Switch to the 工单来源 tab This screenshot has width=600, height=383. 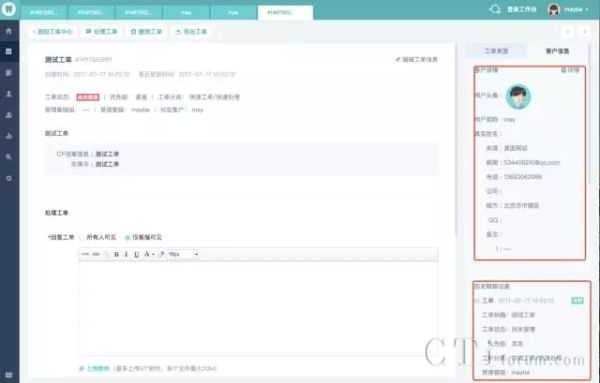click(x=496, y=51)
